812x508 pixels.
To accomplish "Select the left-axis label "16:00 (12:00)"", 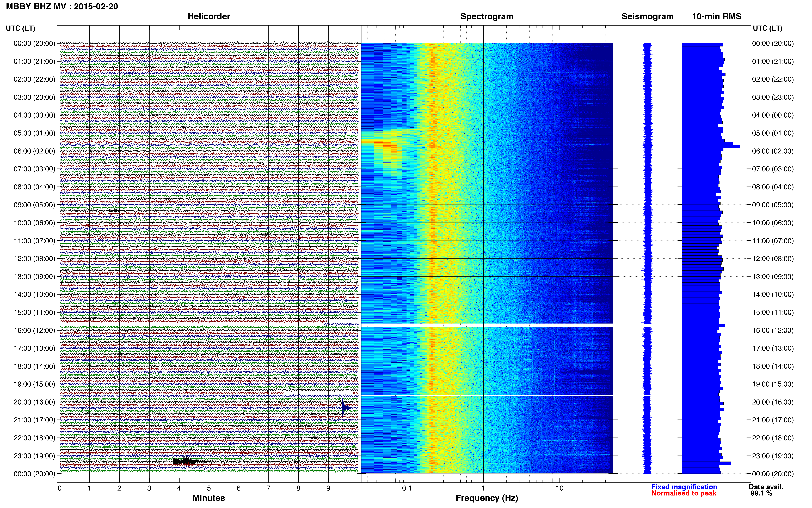I will tap(34, 330).
